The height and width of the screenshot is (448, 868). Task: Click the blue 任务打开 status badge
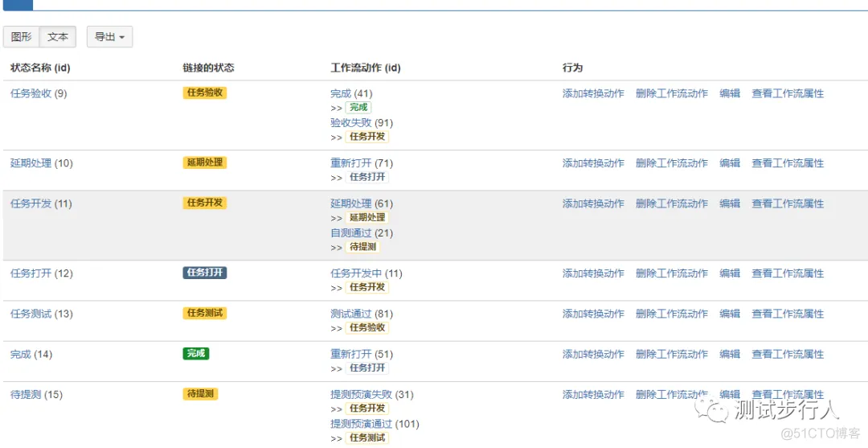pyautogui.click(x=204, y=273)
